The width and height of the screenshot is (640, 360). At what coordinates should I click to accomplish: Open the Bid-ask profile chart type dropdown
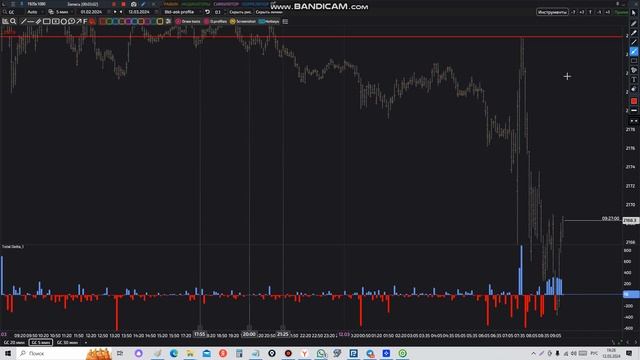[x=182, y=12]
